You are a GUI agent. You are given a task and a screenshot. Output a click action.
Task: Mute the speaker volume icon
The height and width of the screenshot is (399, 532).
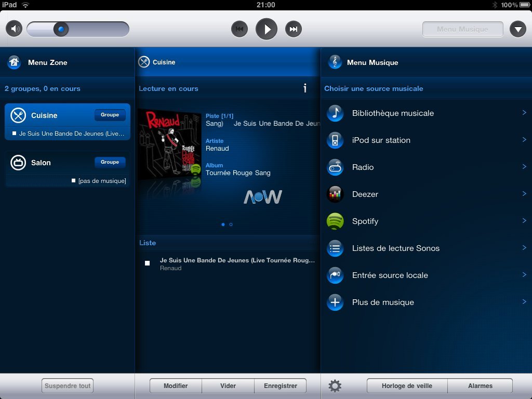click(14, 29)
